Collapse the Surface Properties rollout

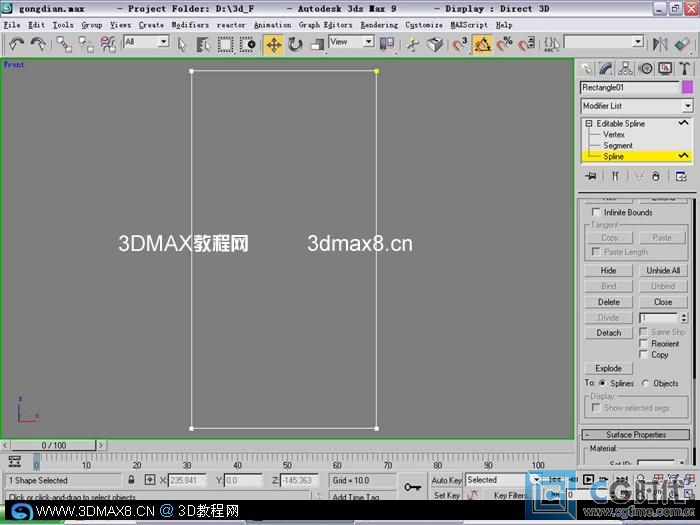pos(636,434)
